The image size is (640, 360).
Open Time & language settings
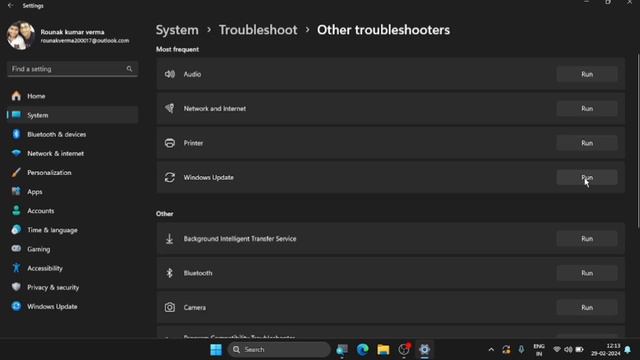pyautogui.click(x=72, y=230)
